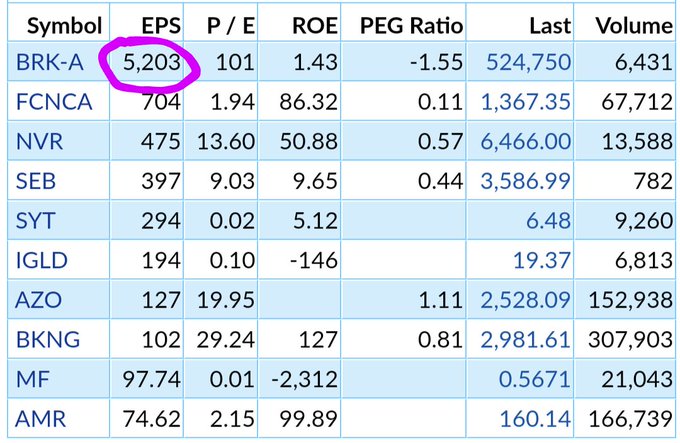Sort table by Last column header
Viewport: 680px width, 443px height.
[550, 26]
